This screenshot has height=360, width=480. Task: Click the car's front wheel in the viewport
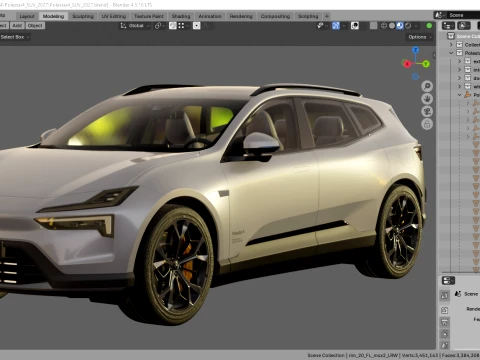click(x=176, y=265)
